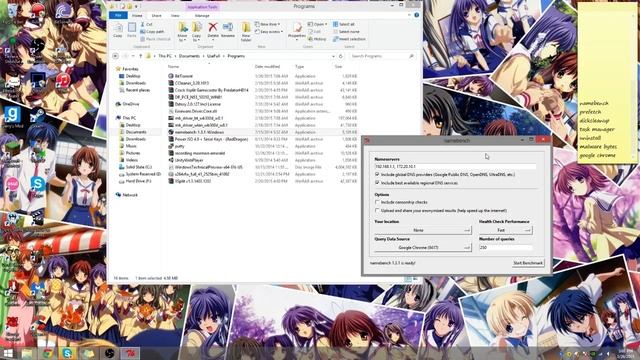Open the Query Data Source dropdown

423,247
